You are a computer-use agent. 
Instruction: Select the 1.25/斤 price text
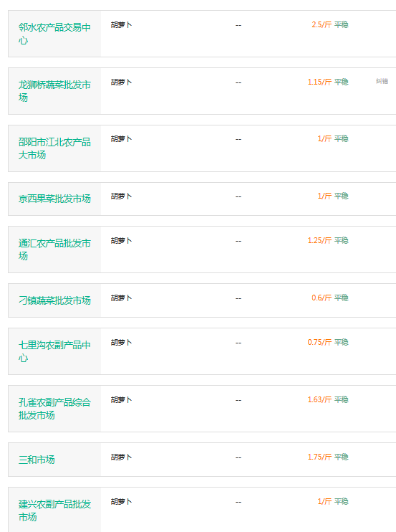coord(319,240)
